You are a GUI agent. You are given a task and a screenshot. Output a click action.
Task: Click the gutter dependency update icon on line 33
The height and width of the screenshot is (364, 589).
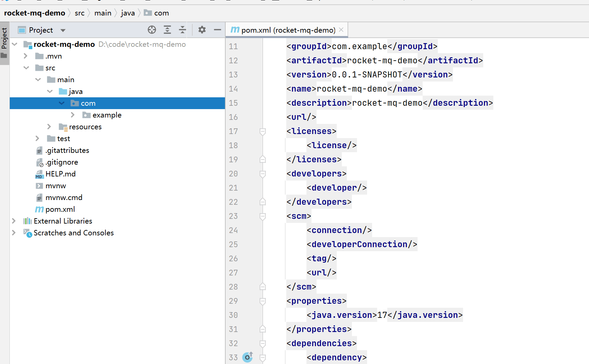coord(248,357)
